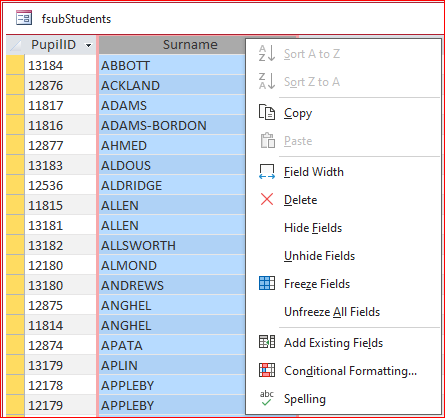The width and height of the screenshot is (445, 418).
Task: Click PupilID cell 13184
Action: click(x=60, y=65)
